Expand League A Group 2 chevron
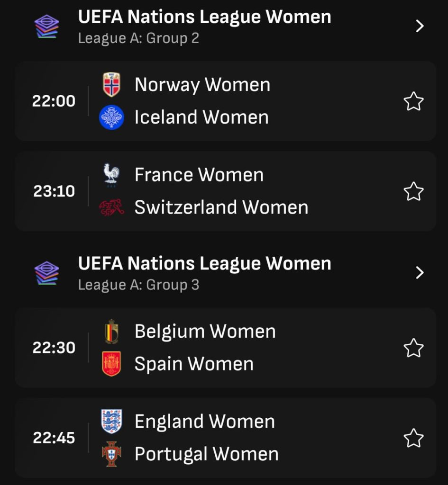The width and height of the screenshot is (448, 485). coord(420,26)
